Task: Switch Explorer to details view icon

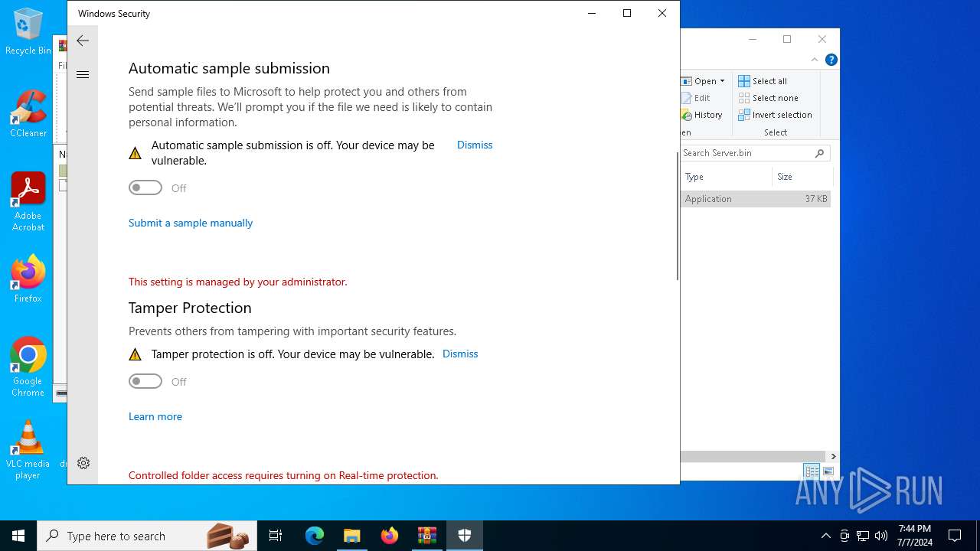Action: click(812, 471)
